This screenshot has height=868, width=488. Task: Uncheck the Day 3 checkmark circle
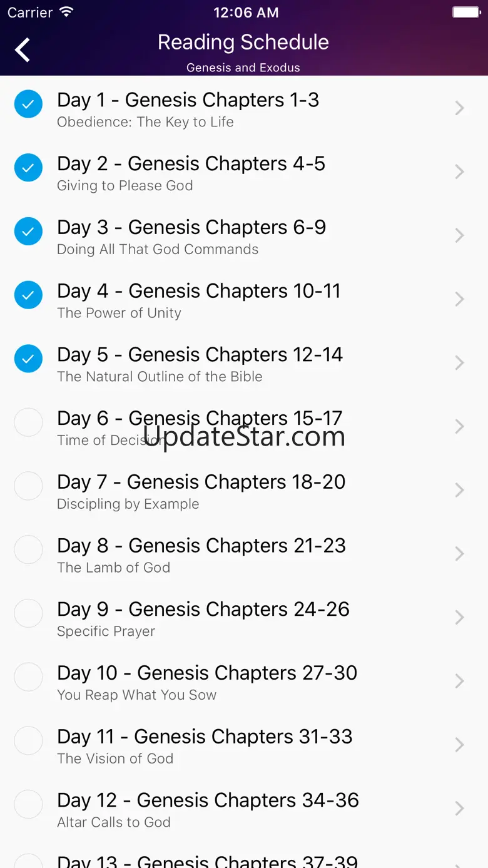(x=28, y=231)
